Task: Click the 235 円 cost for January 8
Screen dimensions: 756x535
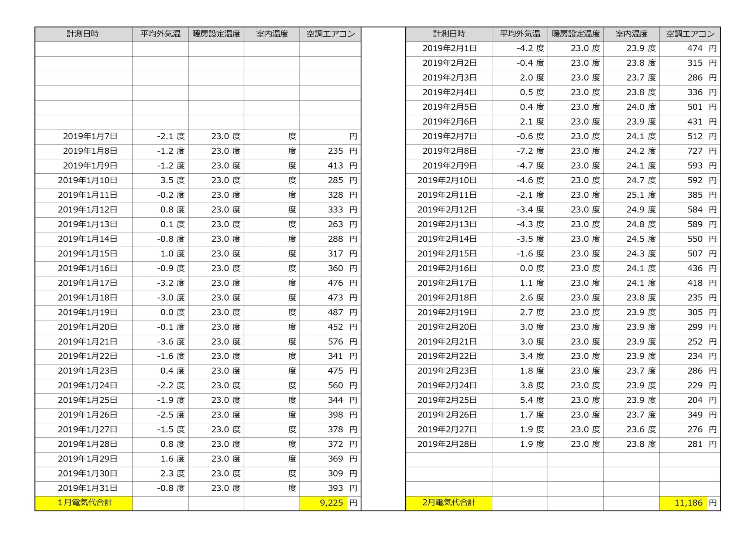Action: click(x=330, y=151)
